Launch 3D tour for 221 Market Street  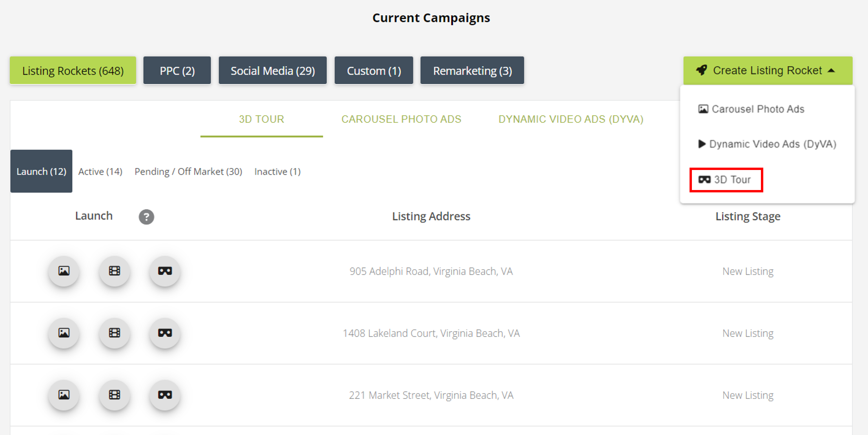[x=165, y=395]
